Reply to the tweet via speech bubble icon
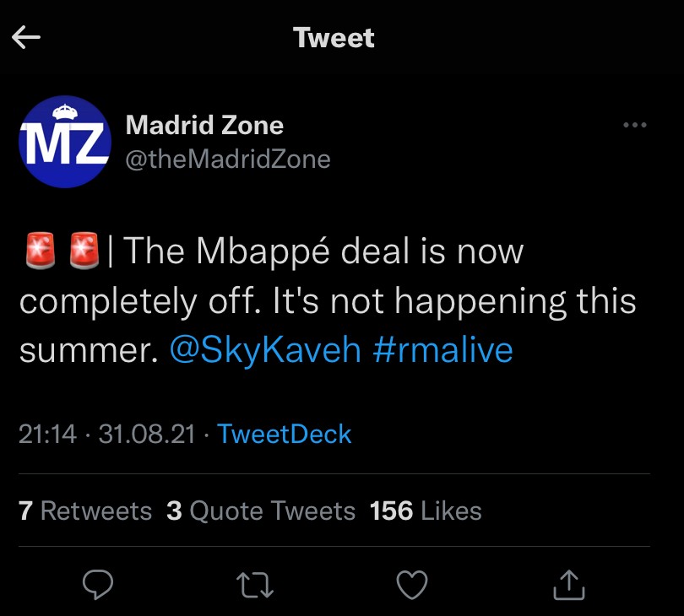 100,583
